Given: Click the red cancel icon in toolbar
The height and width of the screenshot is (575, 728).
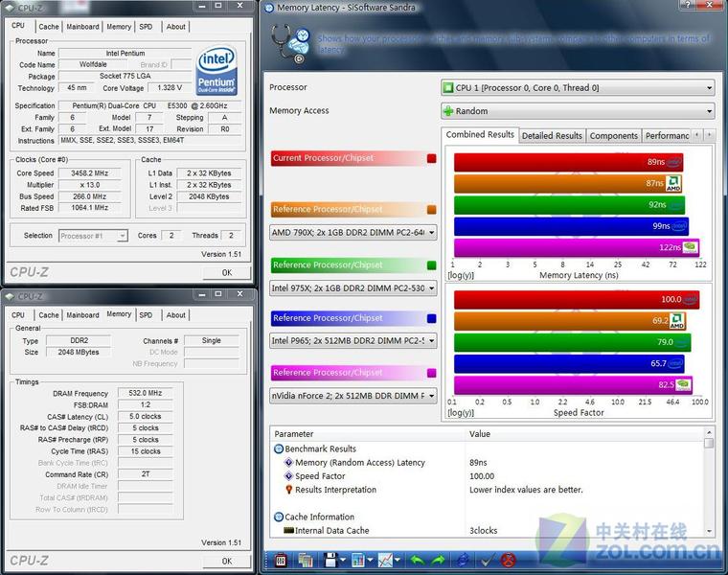Looking at the screenshot, I should click(x=509, y=560).
